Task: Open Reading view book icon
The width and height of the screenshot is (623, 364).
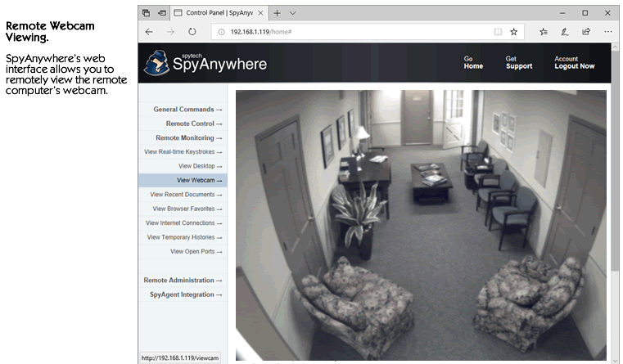Action: (498, 32)
